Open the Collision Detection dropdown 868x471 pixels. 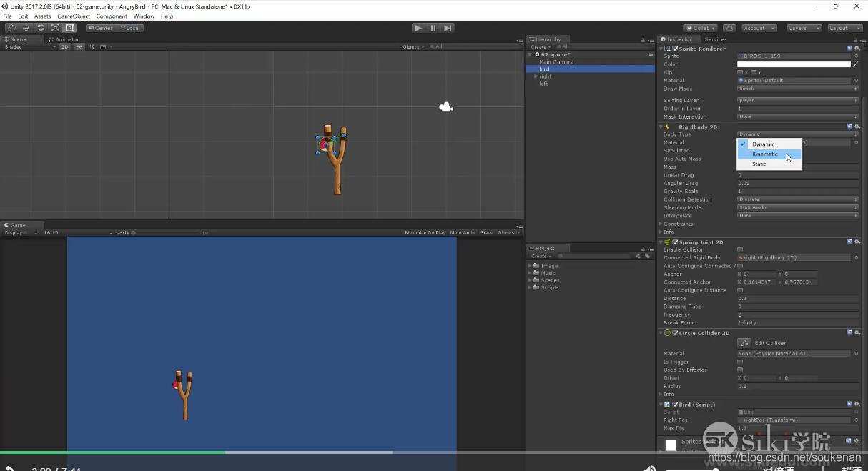[x=798, y=199]
